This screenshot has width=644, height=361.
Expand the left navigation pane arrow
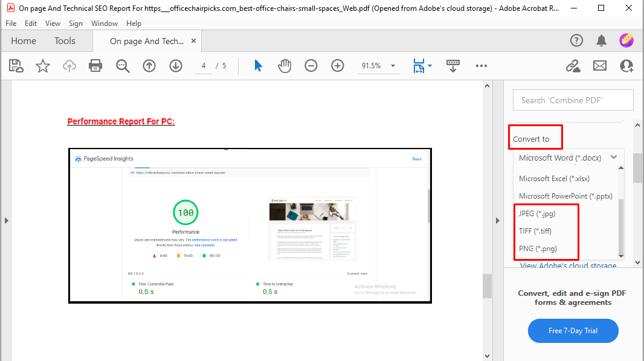coord(7,220)
